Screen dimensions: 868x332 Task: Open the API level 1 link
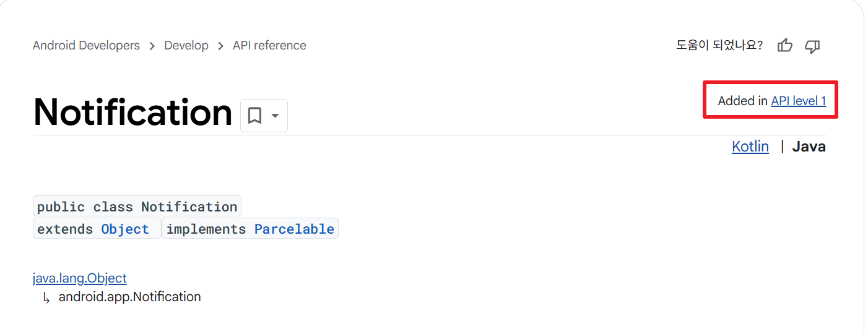[x=798, y=101]
